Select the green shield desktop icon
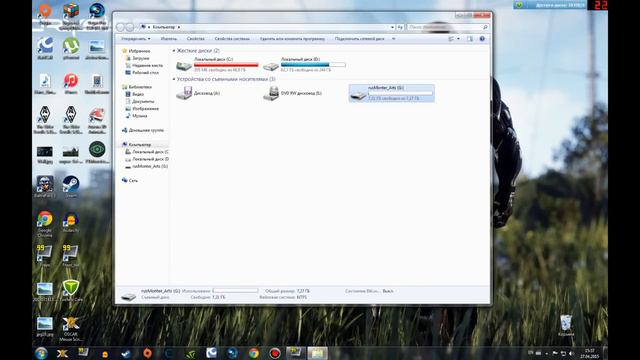This screenshot has width=640, height=360. pyautogui.click(x=71, y=290)
